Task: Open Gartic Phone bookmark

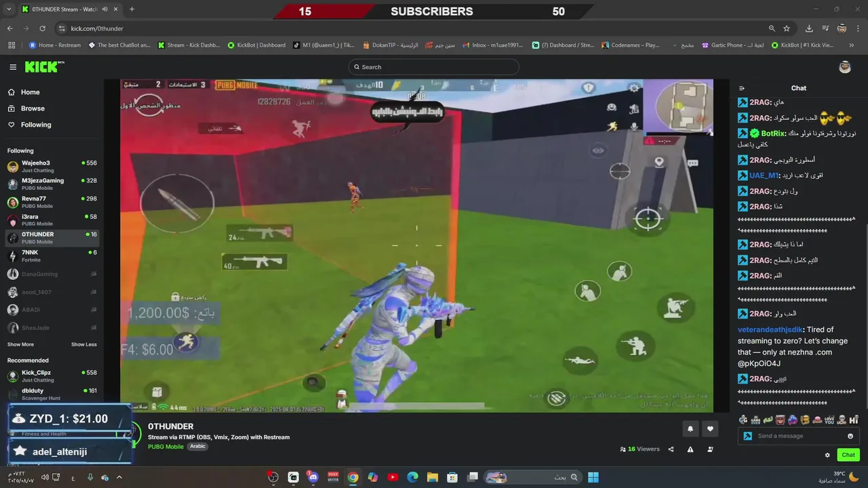Action: click(732, 45)
